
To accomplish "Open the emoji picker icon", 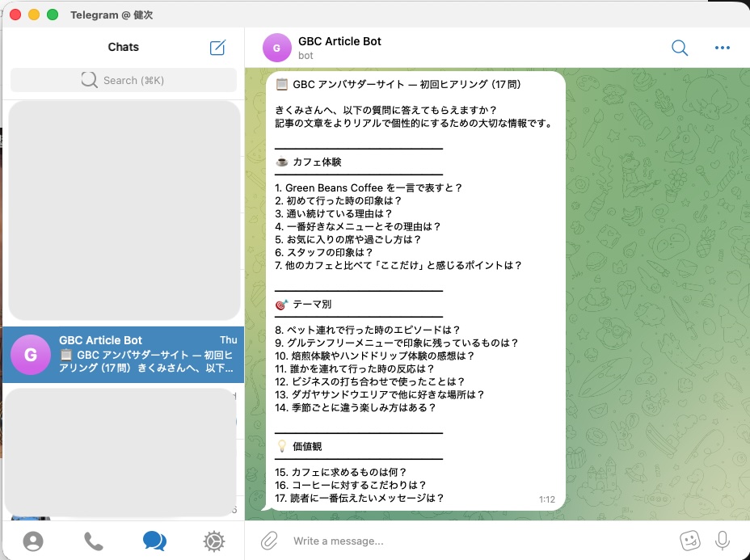I will point(689,541).
